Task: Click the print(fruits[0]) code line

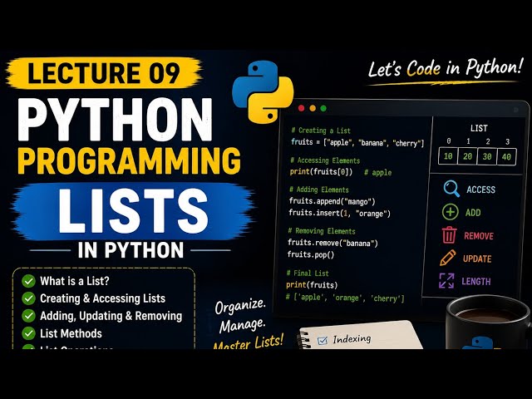Action: click(x=321, y=172)
